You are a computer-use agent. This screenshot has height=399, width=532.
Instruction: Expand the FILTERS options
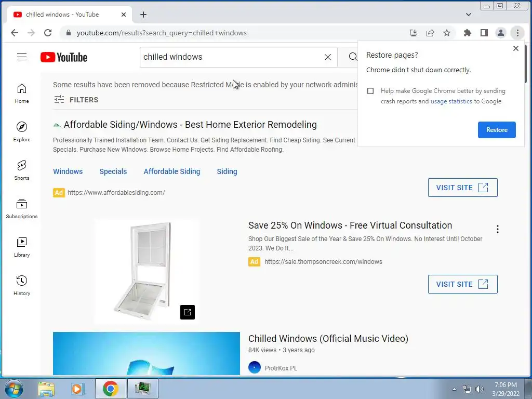click(x=76, y=100)
